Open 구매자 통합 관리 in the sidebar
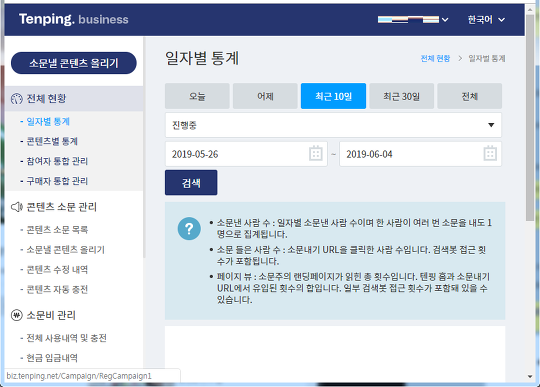This screenshot has width=540, height=387. 57,181
